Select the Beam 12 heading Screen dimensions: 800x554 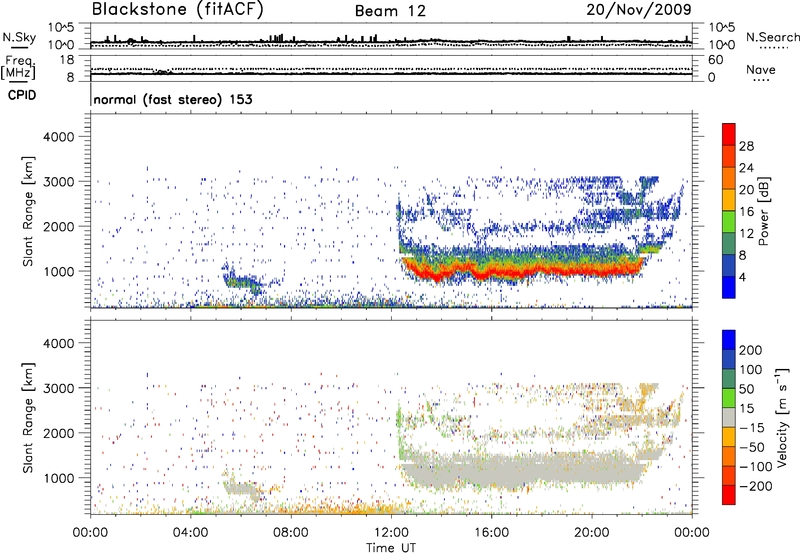390,11
